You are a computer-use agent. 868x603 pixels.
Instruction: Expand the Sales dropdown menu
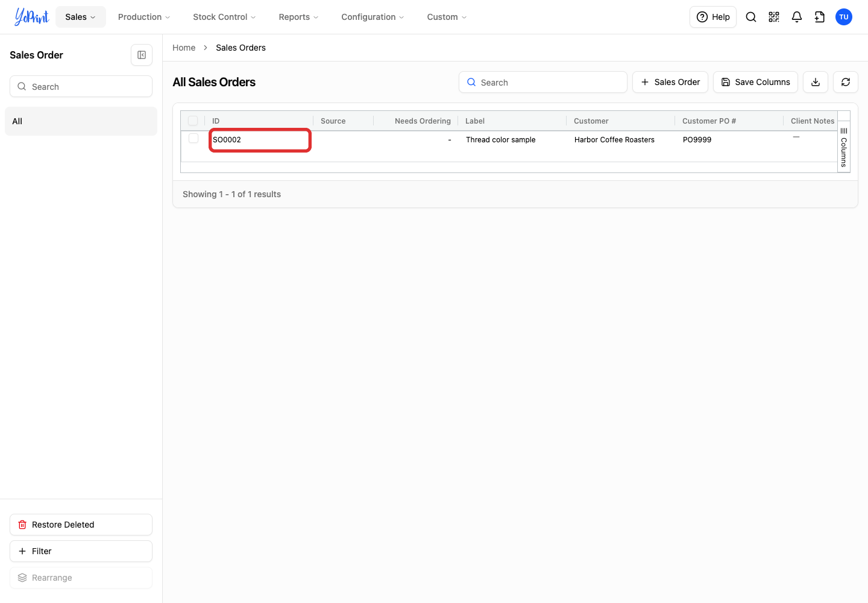click(x=81, y=17)
